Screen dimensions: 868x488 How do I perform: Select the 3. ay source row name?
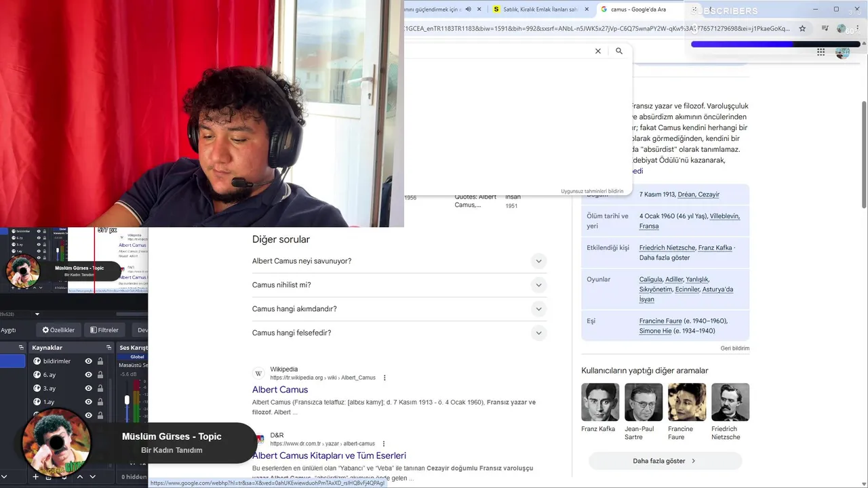pyautogui.click(x=50, y=388)
